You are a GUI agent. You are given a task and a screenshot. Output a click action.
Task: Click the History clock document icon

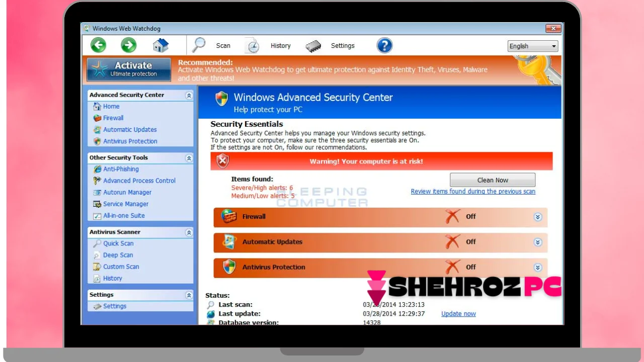253,46
